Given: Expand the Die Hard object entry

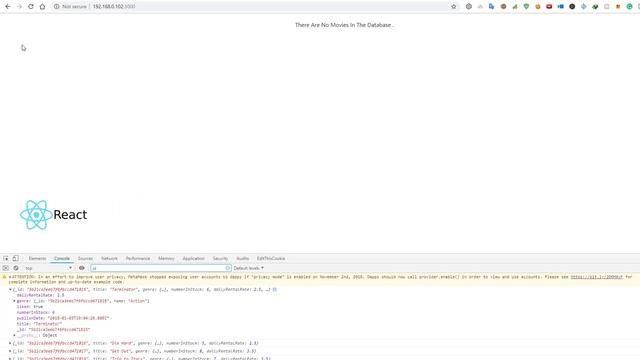Looking at the screenshot, I should [x=10, y=343].
